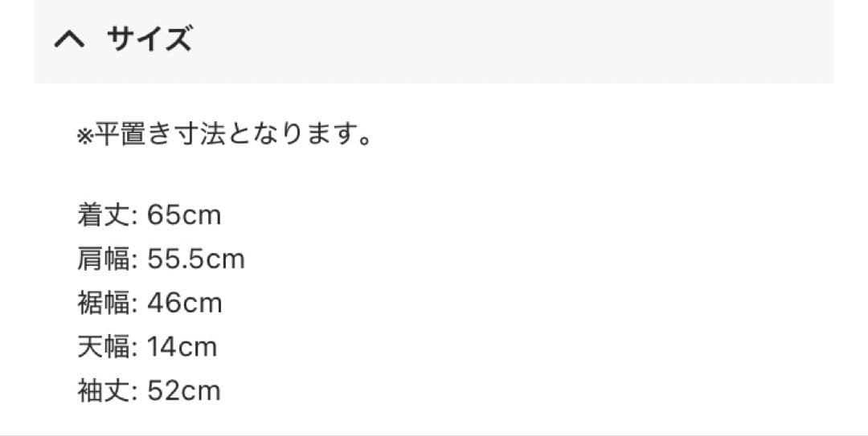Click the サイズ section title text
Viewport: 868px width, 436px height.
(x=149, y=40)
